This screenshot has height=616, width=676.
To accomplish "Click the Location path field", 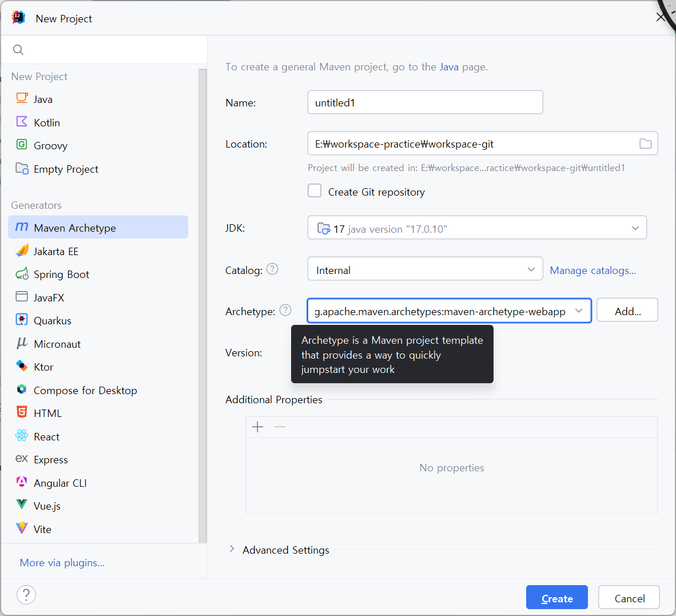I will coord(483,144).
